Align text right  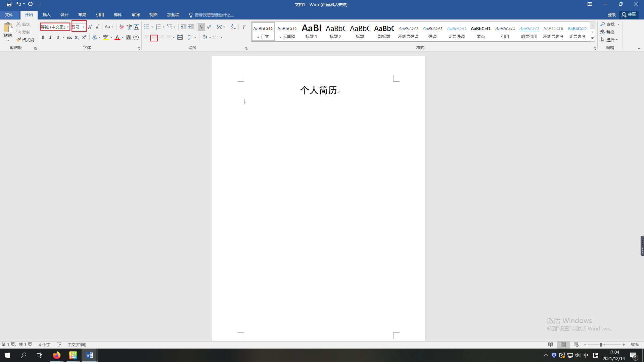162,37
